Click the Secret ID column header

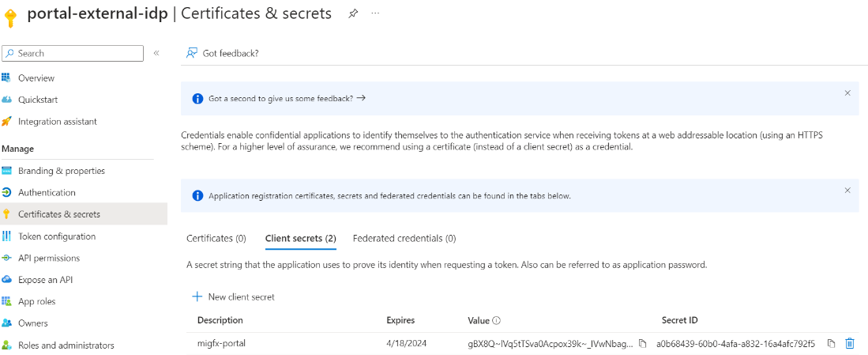pos(679,320)
